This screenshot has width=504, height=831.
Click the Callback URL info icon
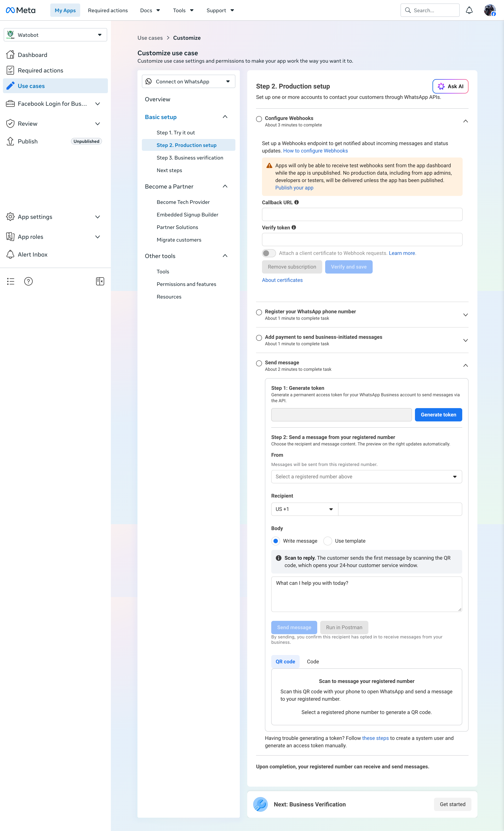point(297,202)
